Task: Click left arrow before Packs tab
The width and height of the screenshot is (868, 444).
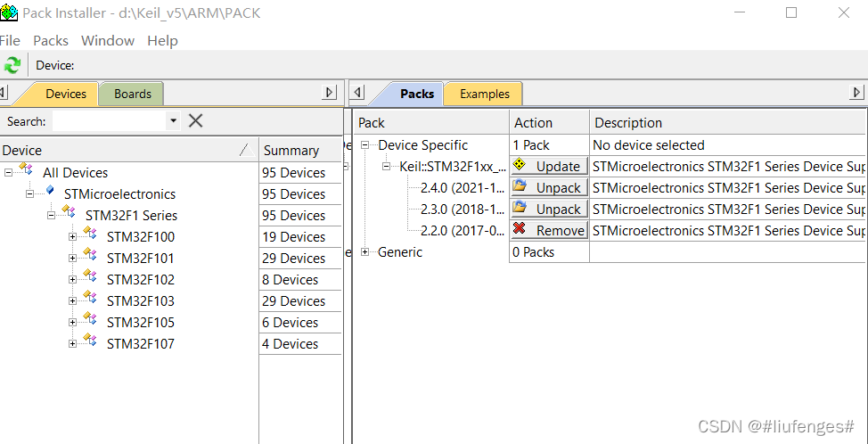Action: 358,93
